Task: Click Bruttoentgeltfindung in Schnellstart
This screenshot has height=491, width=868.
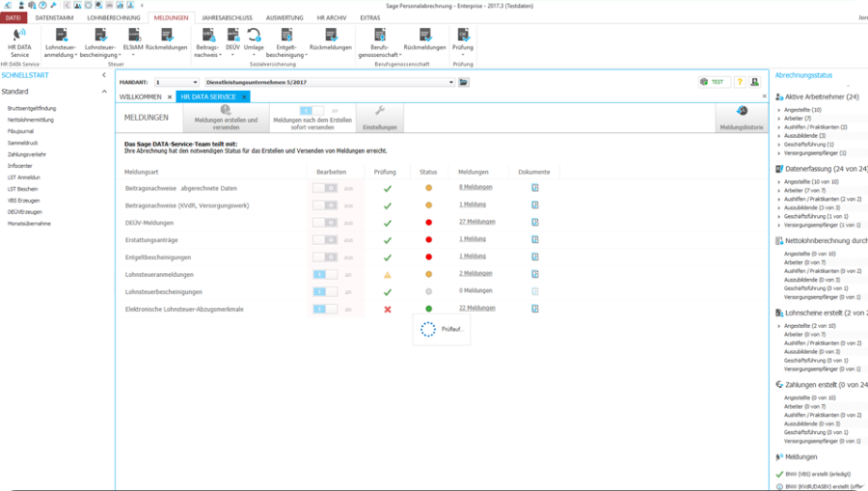Action: pos(32,108)
